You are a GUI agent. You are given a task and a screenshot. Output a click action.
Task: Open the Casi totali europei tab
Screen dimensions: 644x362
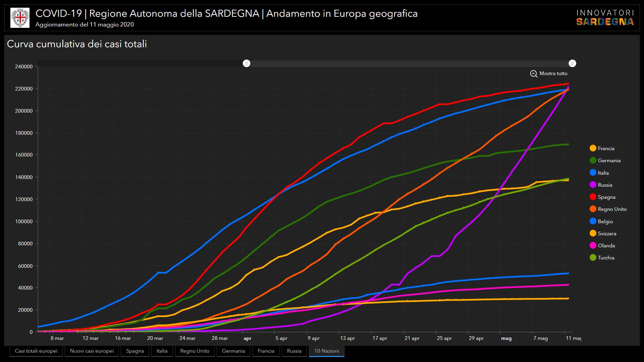tap(36, 351)
